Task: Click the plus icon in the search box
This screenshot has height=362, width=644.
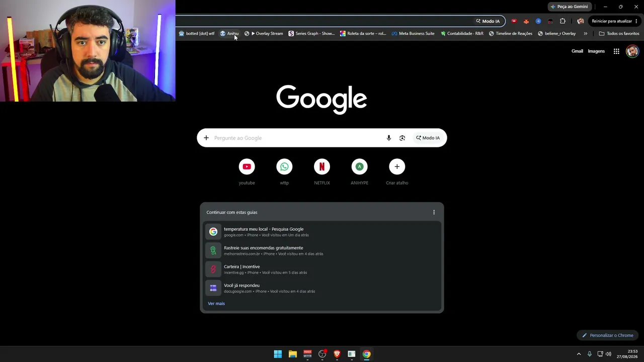Action: (206, 138)
